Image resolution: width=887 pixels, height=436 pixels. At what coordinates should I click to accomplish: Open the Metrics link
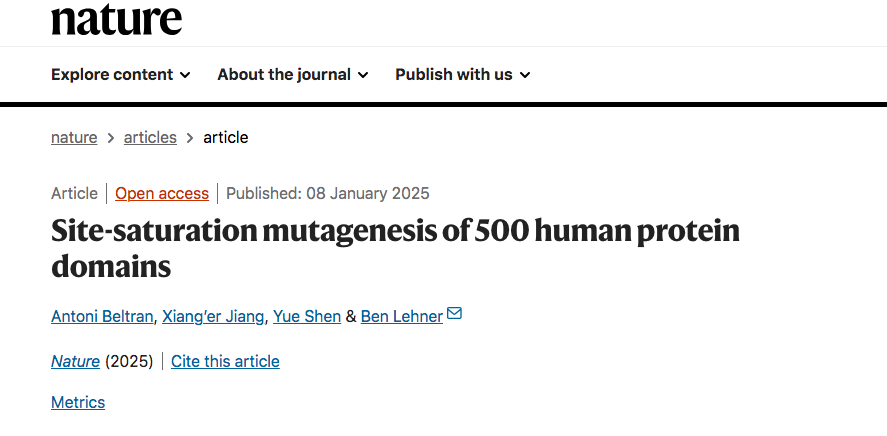(78, 403)
